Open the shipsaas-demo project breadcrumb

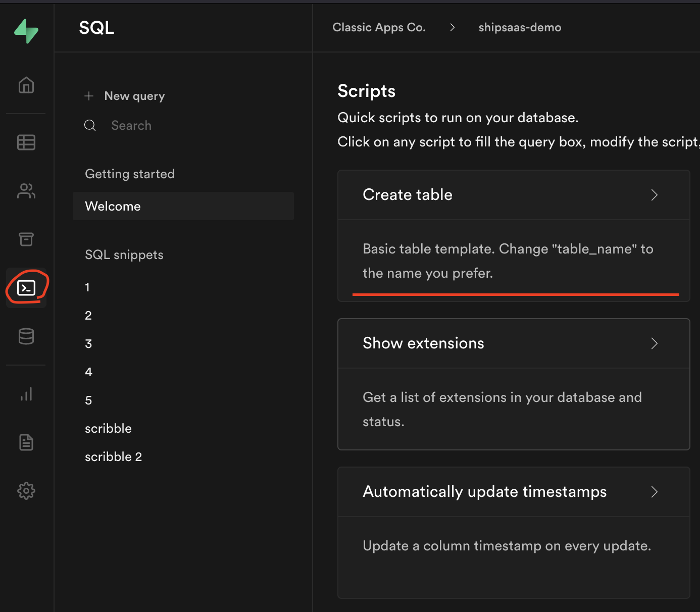pyautogui.click(x=520, y=27)
